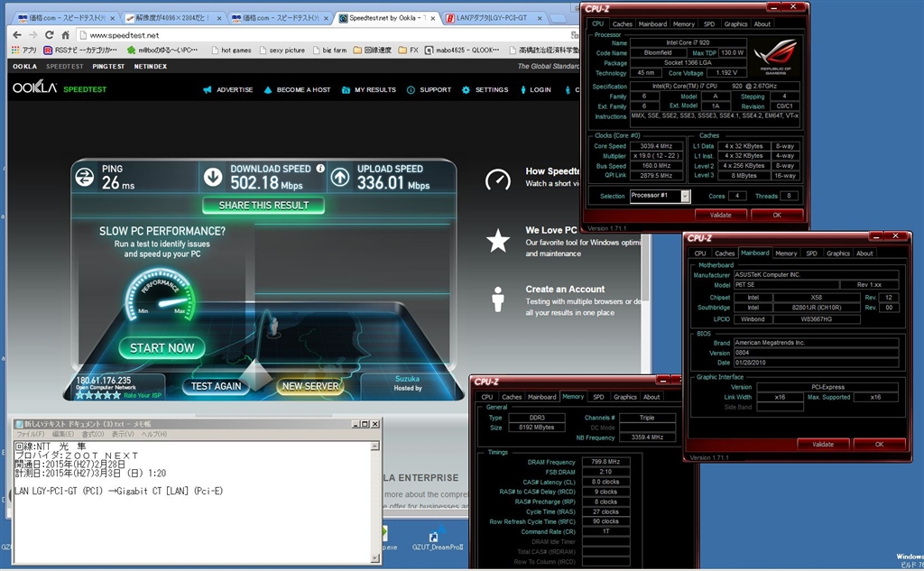Open the Processor #1 selection dropdown
The height and width of the screenshot is (571, 924).
pos(686,197)
